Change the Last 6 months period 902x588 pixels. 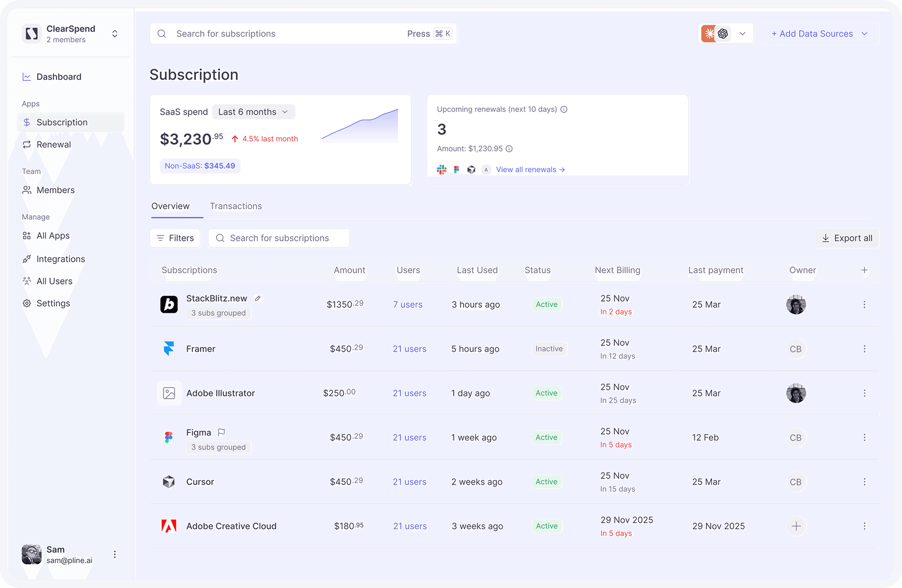pyautogui.click(x=254, y=112)
